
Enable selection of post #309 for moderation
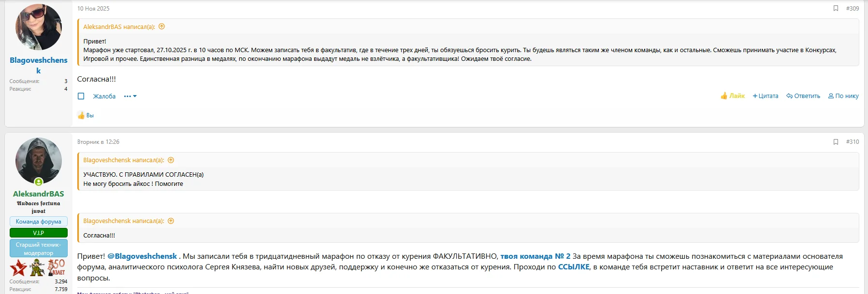click(82, 96)
